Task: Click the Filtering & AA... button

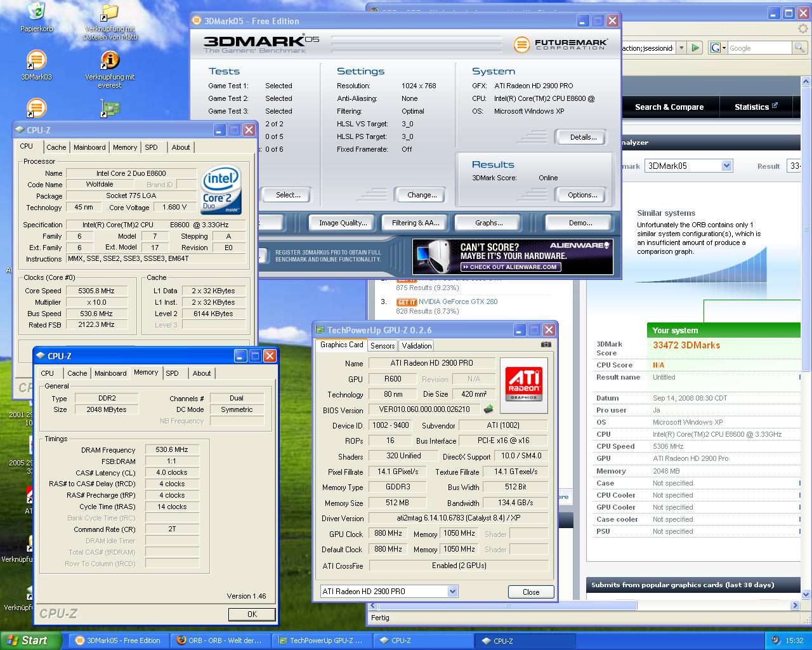Action: click(416, 223)
